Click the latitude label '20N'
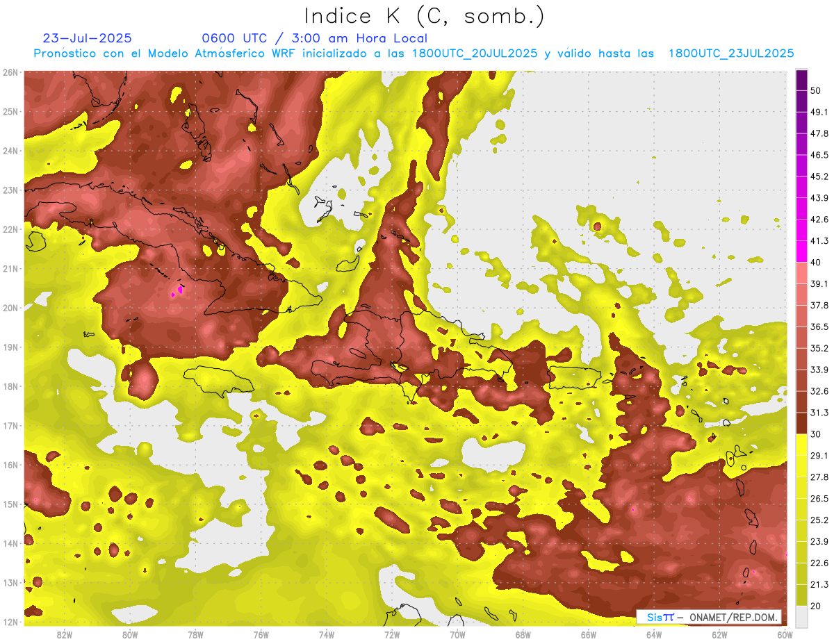The height and width of the screenshot is (644, 834). pyautogui.click(x=10, y=308)
